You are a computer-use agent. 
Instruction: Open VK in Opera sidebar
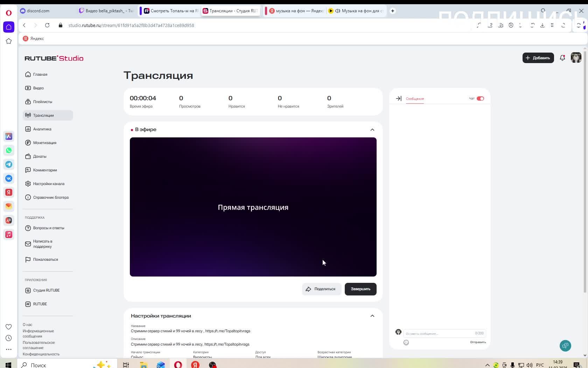[9, 178]
